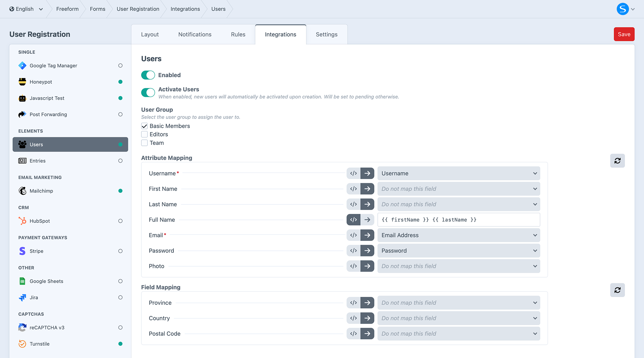This screenshot has height=358, width=644.
Task: Save the User Registration form
Action: point(624,34)
